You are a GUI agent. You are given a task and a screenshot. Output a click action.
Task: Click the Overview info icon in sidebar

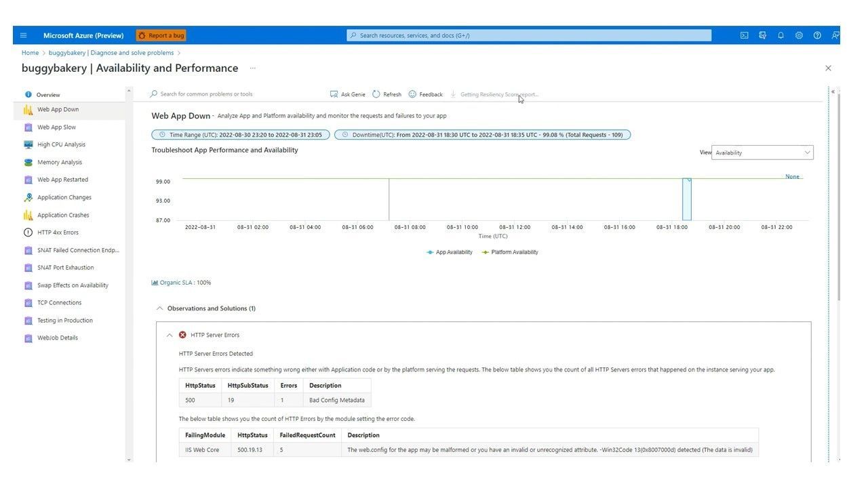tap(28, 95)
